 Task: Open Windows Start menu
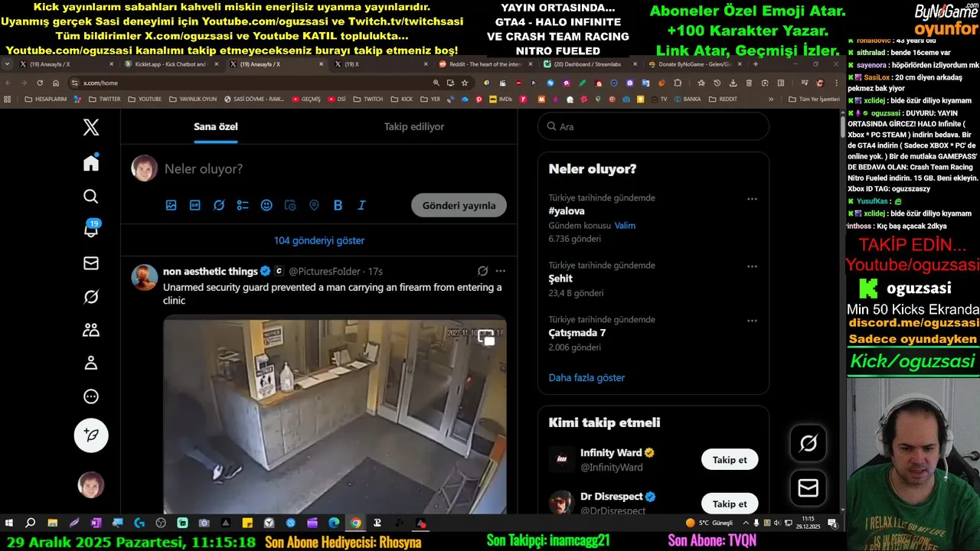(9, 523)
